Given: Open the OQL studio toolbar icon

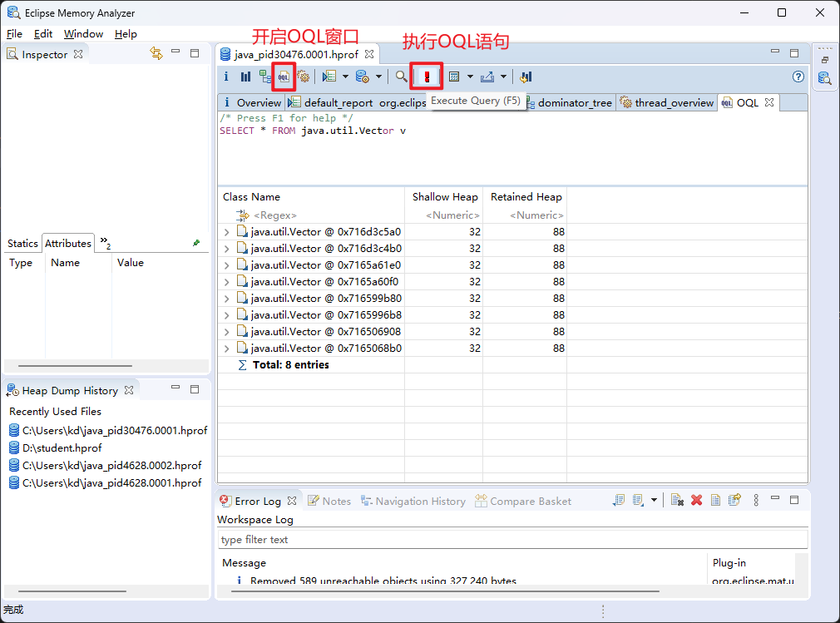Looking at the screenshot, I should tap(284, 77).
